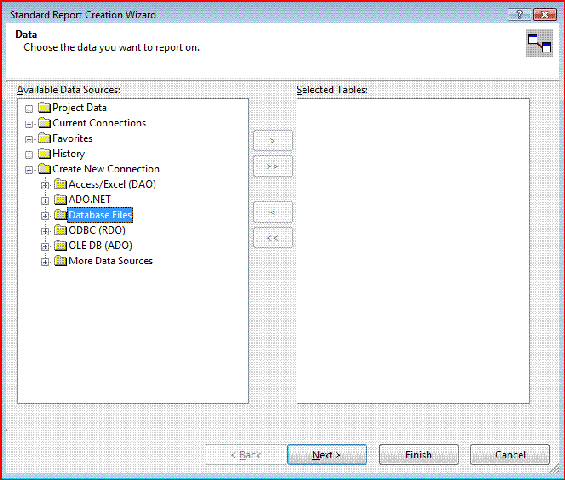Click the Next button
This screenshot has height=480, width=565.
point(327,454)
